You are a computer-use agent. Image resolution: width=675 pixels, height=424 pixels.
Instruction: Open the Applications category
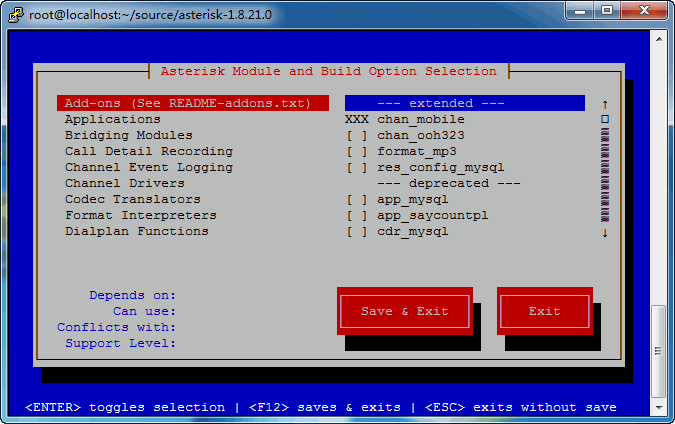click(113, 119)
